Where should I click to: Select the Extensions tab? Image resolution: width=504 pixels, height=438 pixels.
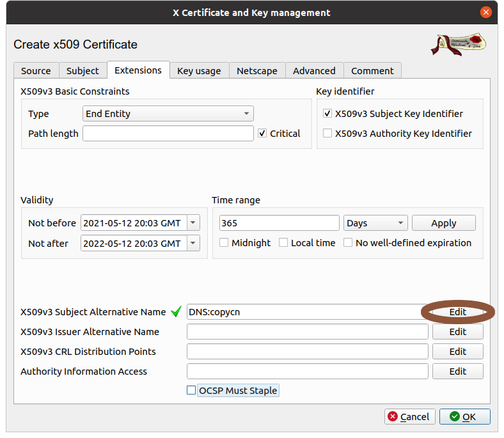click(x=138, y=70)
